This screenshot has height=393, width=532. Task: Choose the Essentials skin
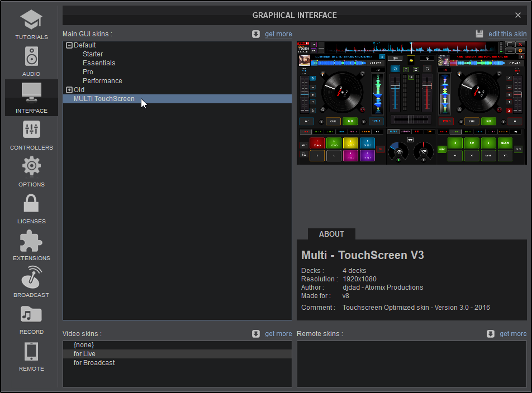coord(99,63)
